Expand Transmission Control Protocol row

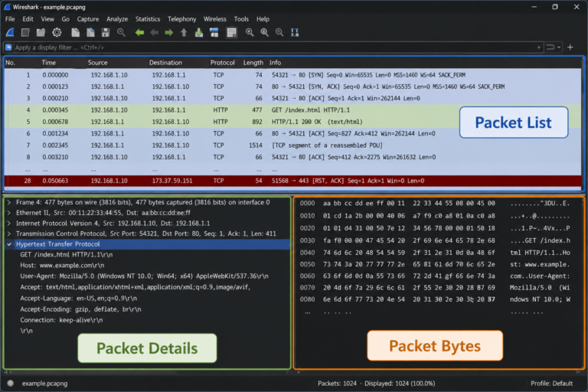pos(9,234)
